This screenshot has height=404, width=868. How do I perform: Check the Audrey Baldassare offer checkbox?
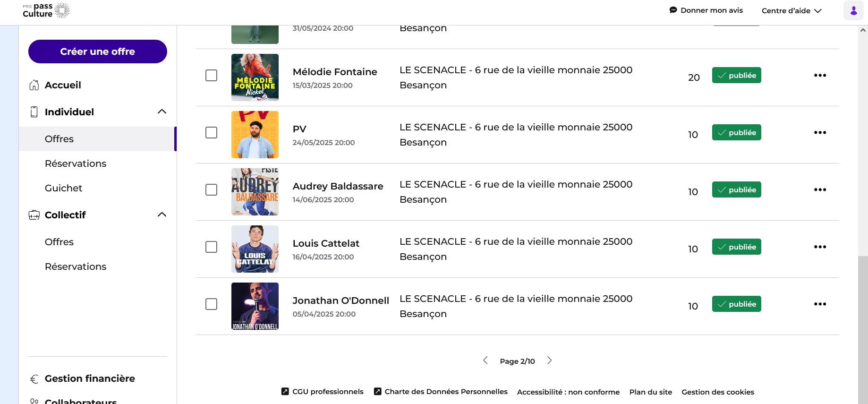[x=211, y=190]
